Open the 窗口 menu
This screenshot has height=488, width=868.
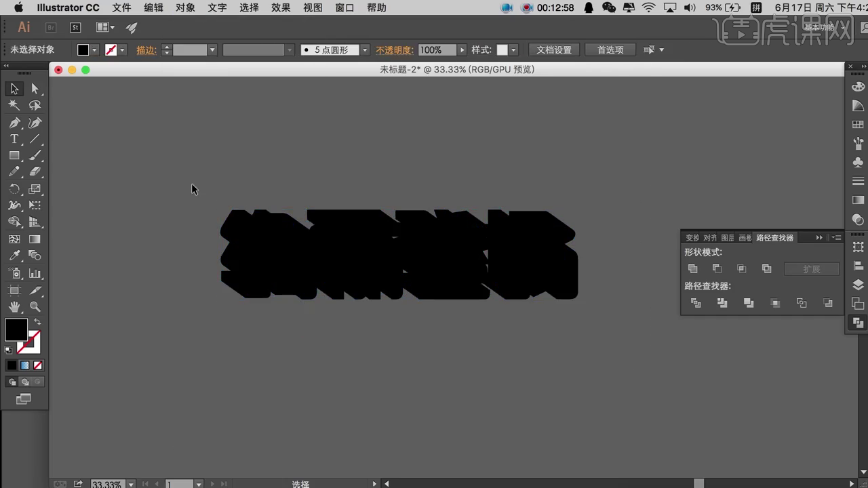(344, 7)
